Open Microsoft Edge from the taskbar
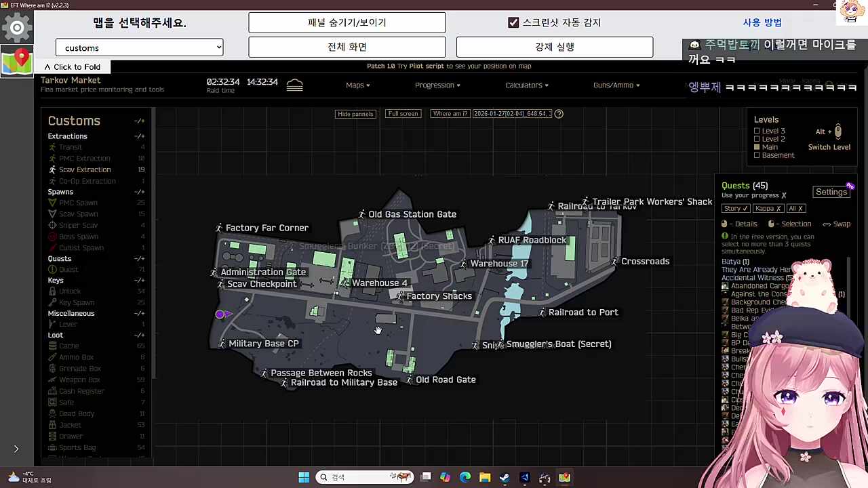This screenshot has width=868, height=488. pos(465,477)
